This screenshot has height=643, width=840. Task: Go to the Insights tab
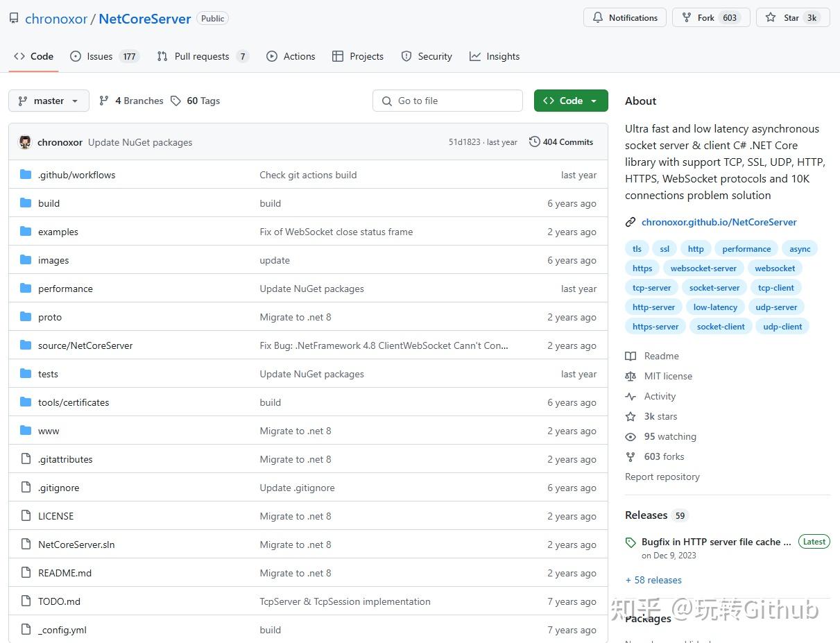click(x=495, y=56)
